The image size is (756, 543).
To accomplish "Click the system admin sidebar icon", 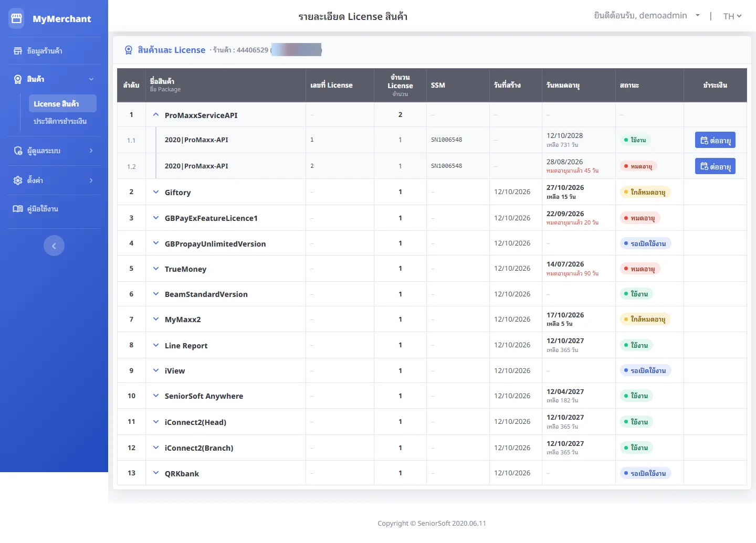I will pyautogui.click(x=18, y=151).
